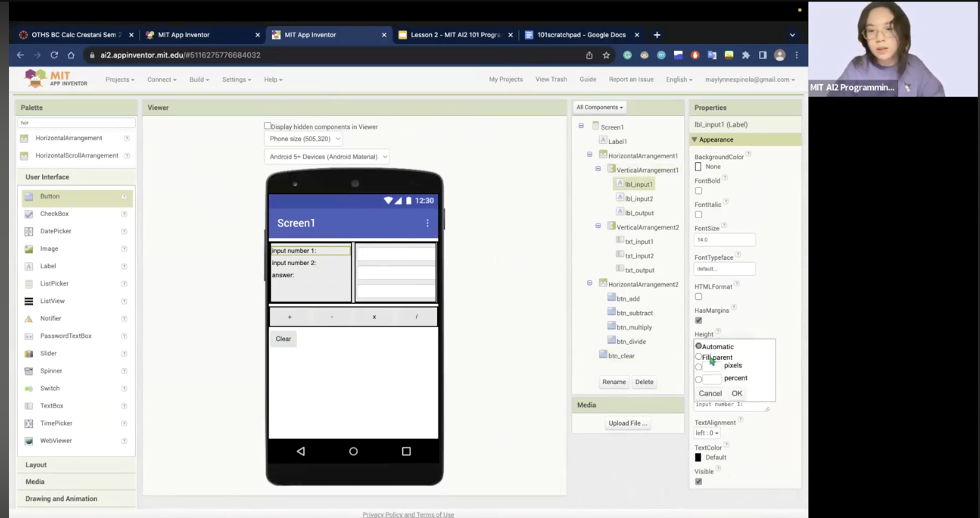The width and height of the screenshot is (980, 518).
Task: Open the TextAlignment left dropdown
Action: point(707,433)
